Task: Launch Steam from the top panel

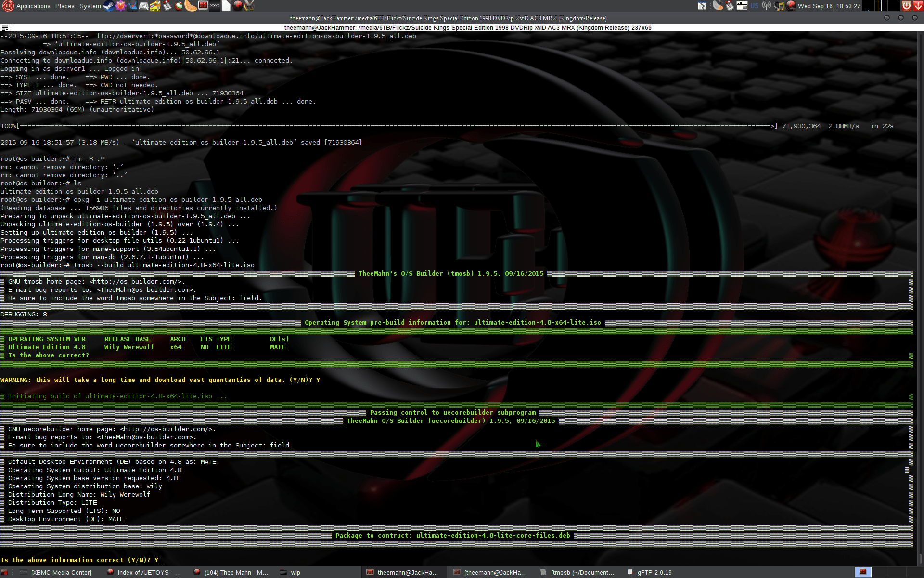Action: pos(109,6)
